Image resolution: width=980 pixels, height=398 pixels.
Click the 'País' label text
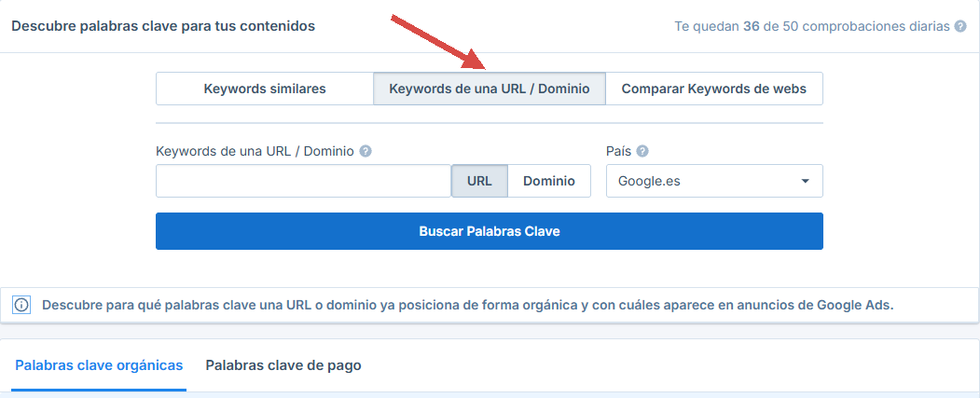pyautogui.click(x=619, y=151)
